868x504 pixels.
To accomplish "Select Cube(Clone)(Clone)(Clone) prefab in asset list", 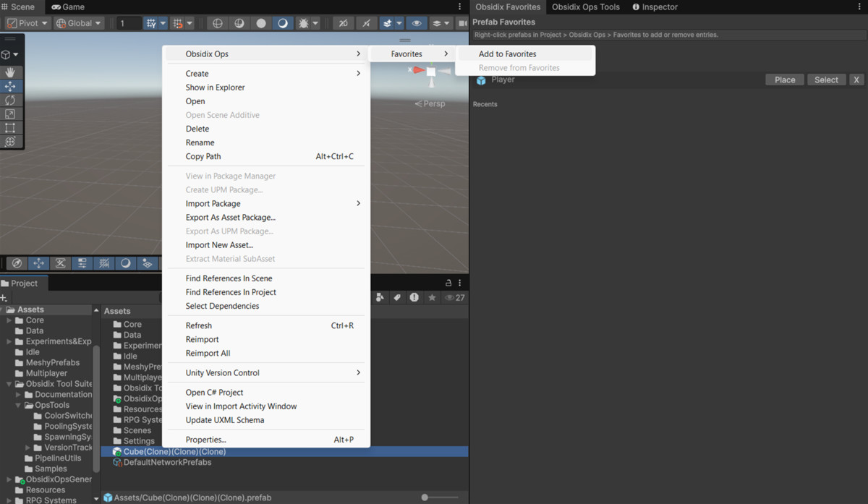I will (284, 451).
